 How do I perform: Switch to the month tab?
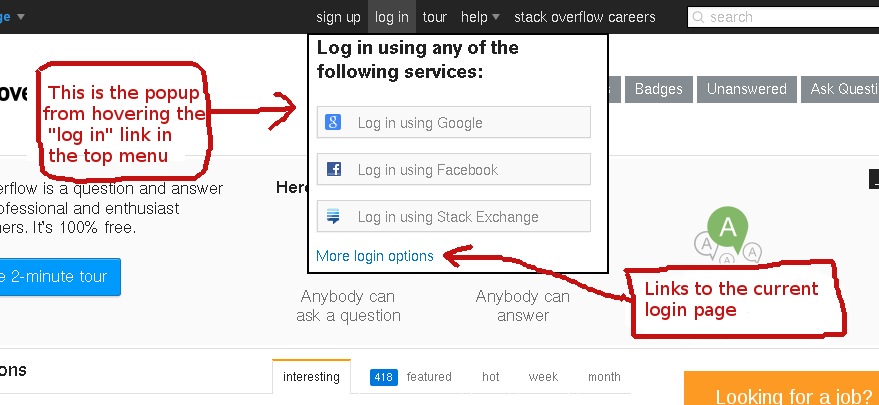tap(604, 377)
